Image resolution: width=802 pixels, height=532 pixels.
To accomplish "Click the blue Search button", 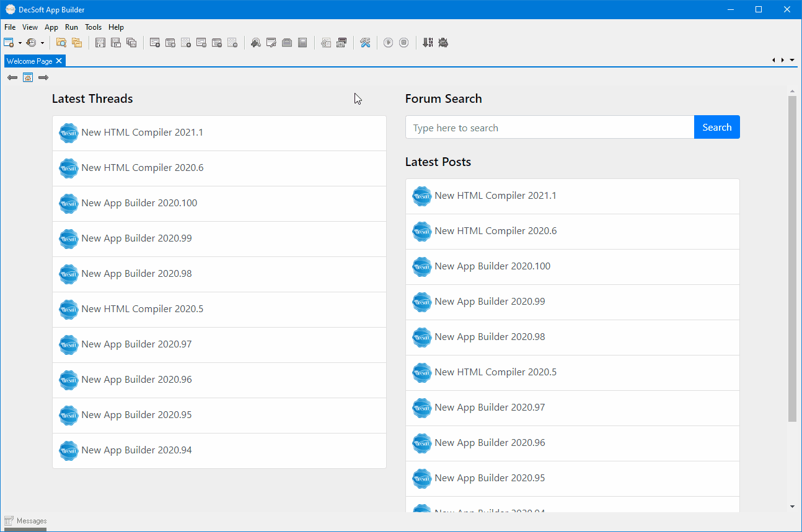I will click(x=717, y=128).
